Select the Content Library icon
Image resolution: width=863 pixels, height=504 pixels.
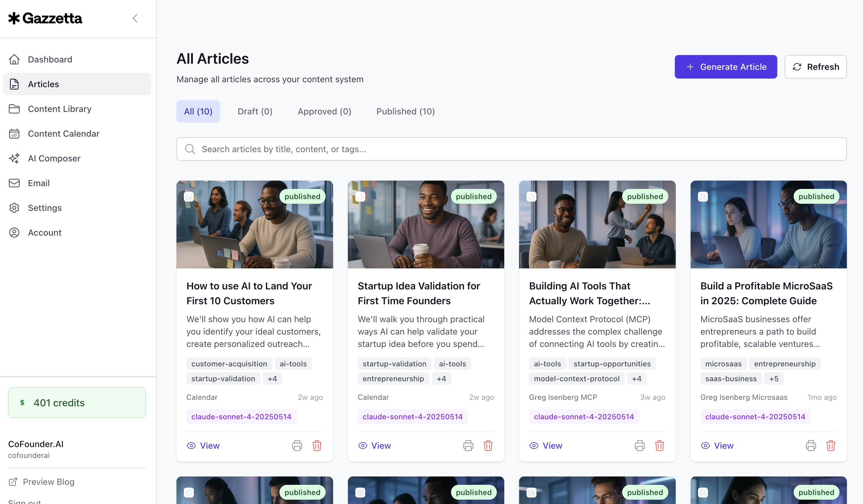coord(14,109)
